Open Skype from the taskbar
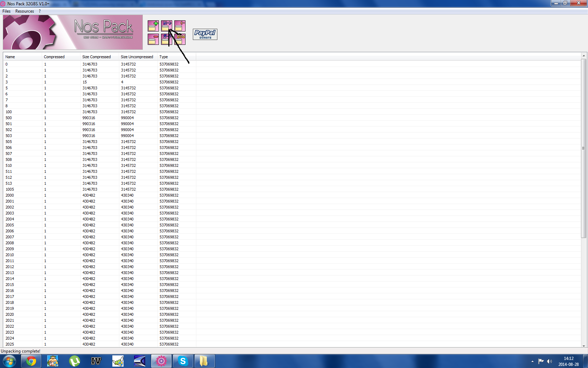Screen dimensions: 588x368 tap(183, 361)
